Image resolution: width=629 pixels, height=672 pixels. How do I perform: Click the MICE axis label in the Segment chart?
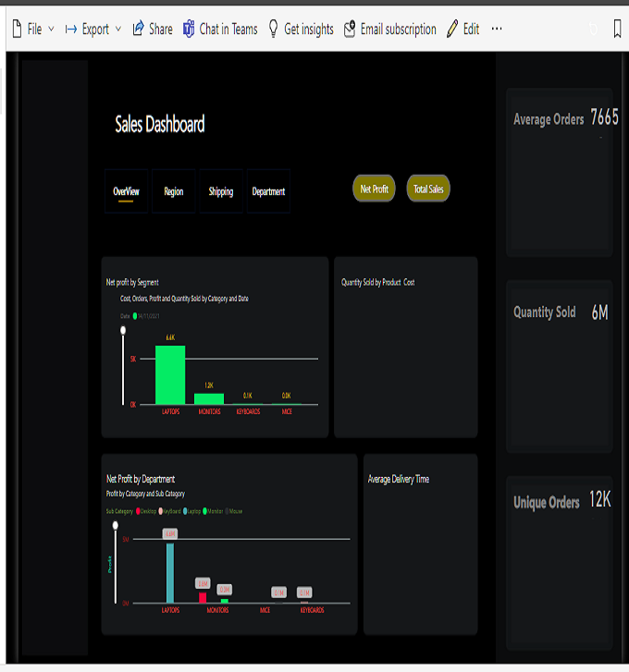287,411
